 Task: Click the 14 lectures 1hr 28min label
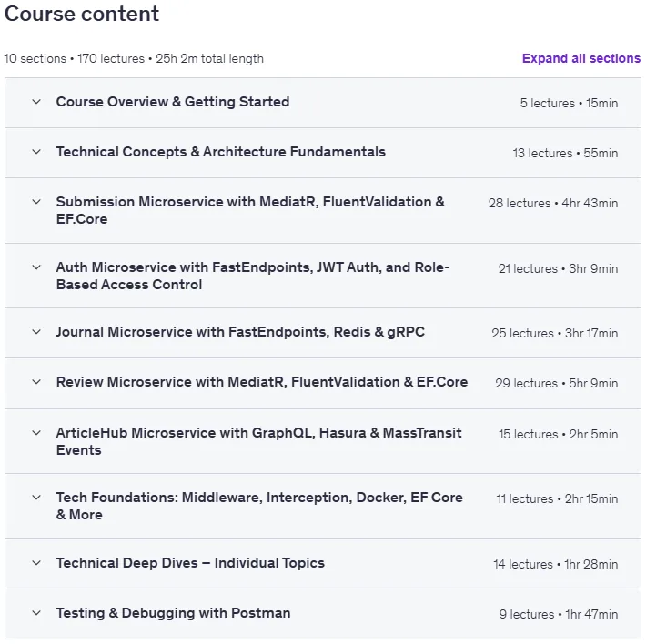(x=555, y=564)
